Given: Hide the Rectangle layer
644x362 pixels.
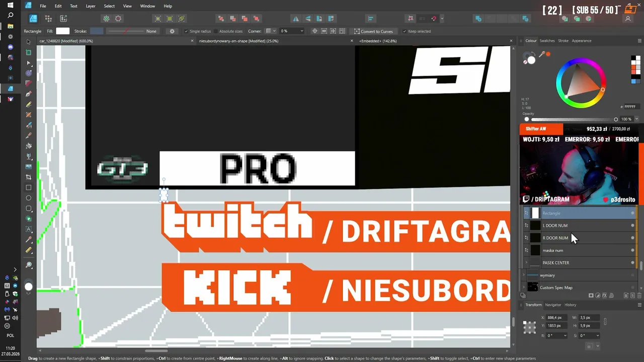Looking at the screenshot, I should [x=632, y=213].
